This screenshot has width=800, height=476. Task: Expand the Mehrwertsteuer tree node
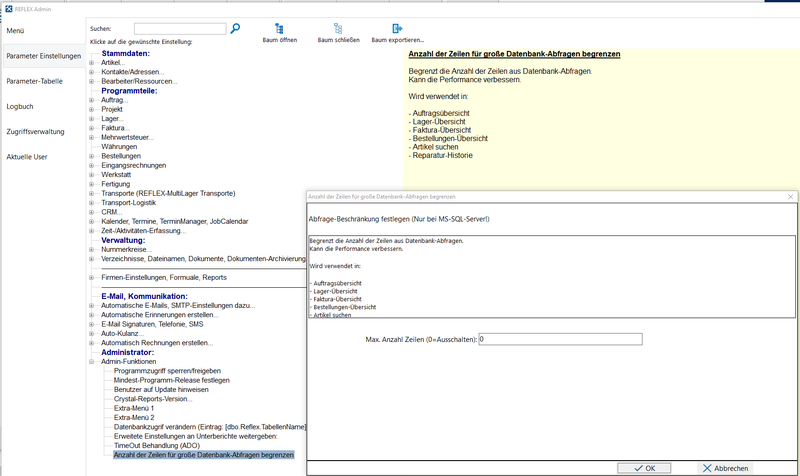(x=92, y=137)
